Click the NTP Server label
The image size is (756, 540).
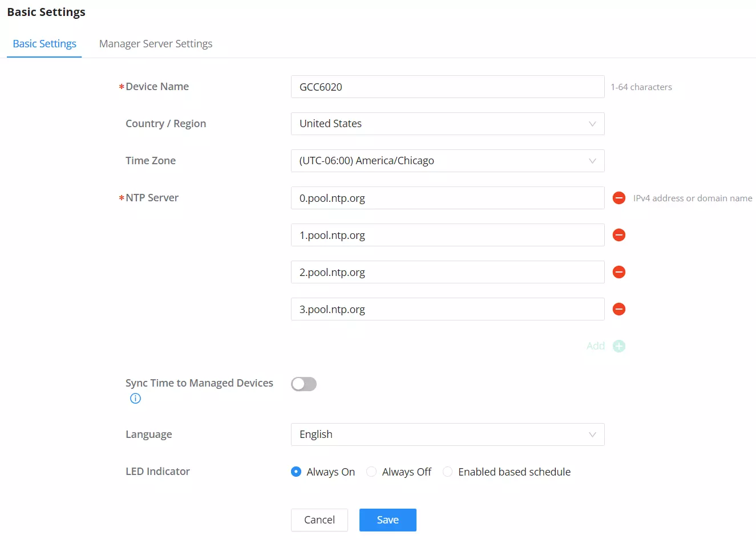pyautogui.click(x=152, y=198)
